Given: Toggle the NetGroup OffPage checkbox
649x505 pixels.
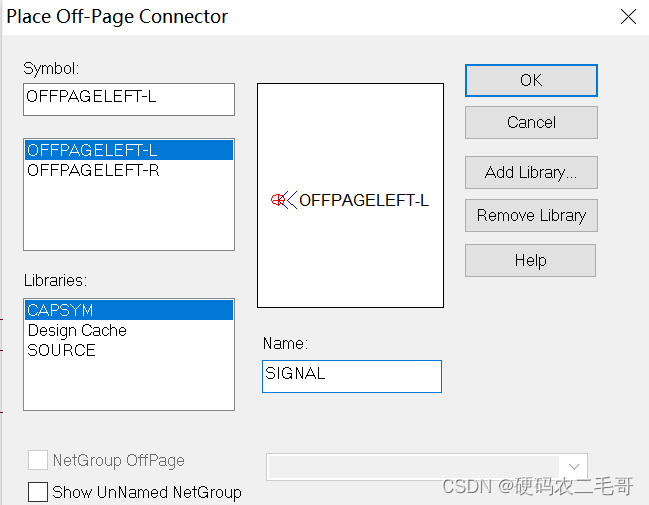Looking at the screenshot, I should [x=38, y=460].
